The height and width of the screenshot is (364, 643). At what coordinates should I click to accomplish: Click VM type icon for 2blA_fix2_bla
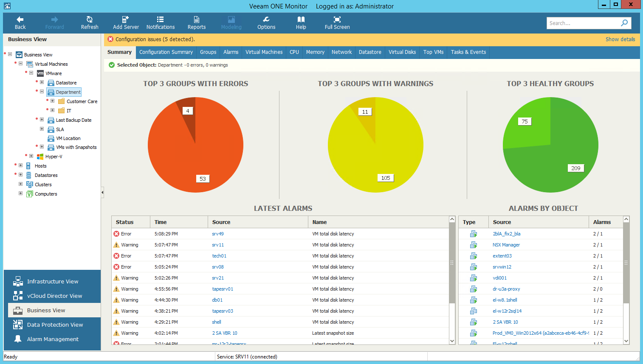click(x=474, y=234)
